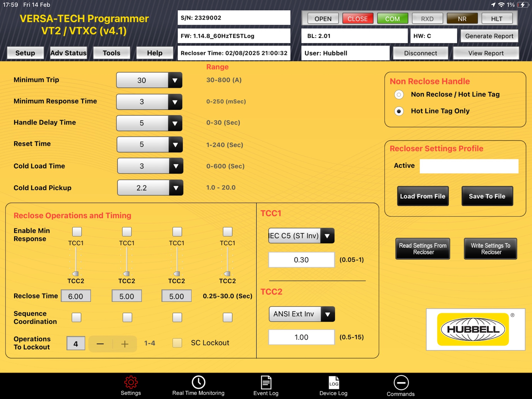Click second operation TCC1/TCC2 slider thumb
The height and width of the screenshot is (399, 532).
(x=126, y=274)
